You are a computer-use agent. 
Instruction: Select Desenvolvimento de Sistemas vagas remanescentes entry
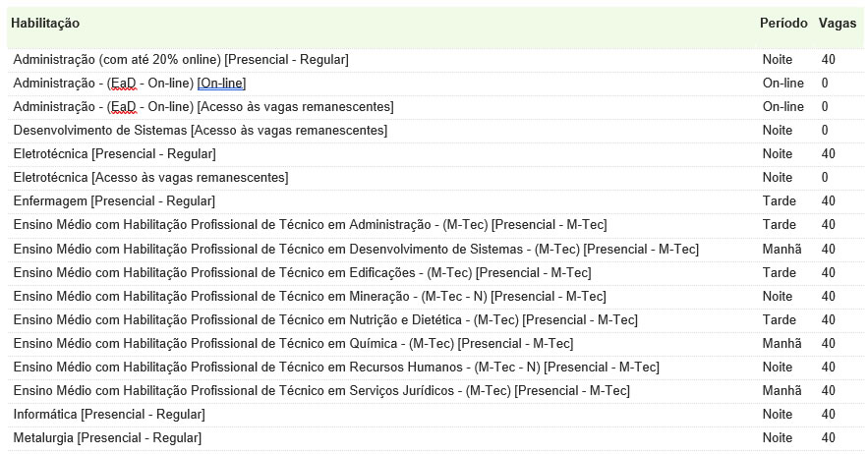click(x=201, y=131)
